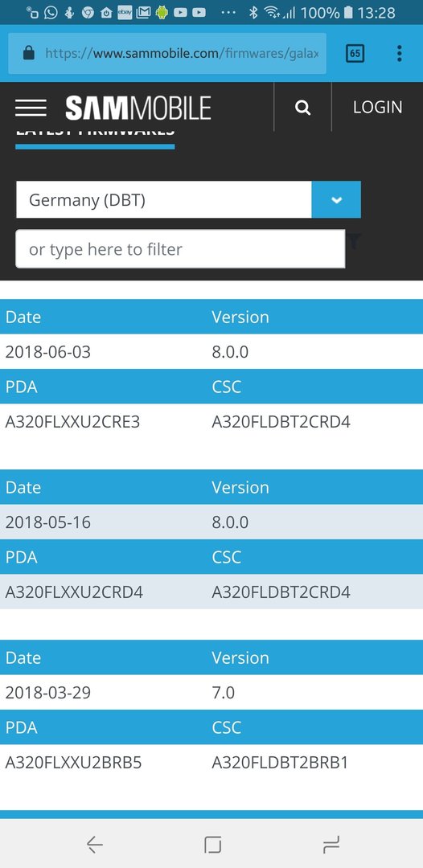Open the browser tab switcher showing 65
This screenshot has height=868, width=423.
pyautogui.click(x=355, y=53)
